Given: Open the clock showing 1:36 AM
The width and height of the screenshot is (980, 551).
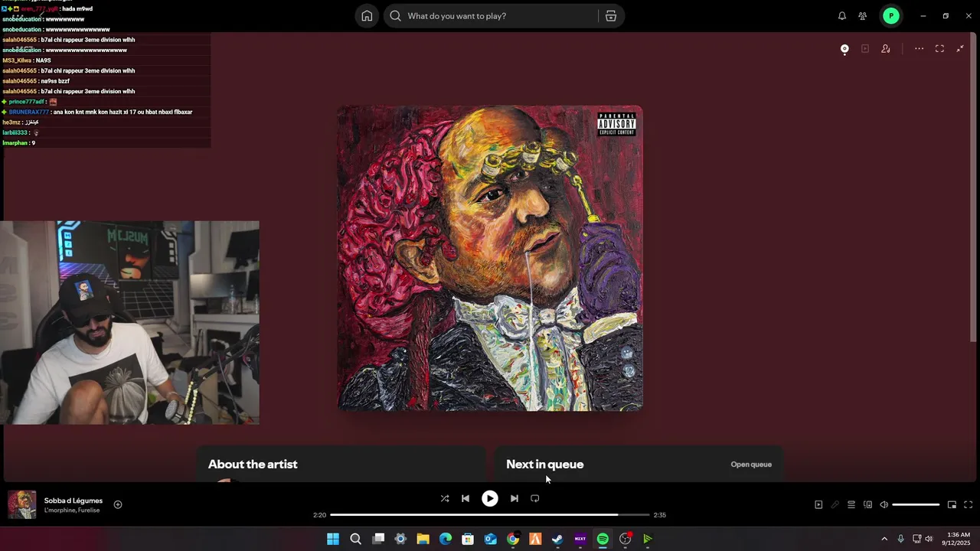Looking at the screenshot, I should (x=959, y=540).
